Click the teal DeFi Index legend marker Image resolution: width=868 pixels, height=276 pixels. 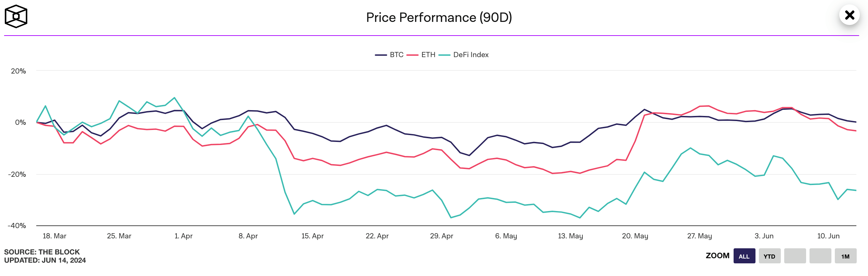pos(444,55)
